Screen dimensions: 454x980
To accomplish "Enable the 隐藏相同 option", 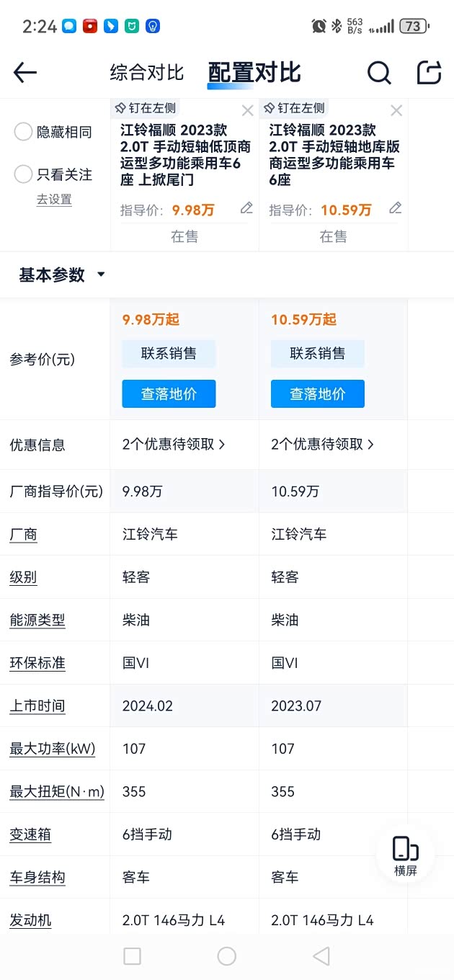I will (x=24, y=132).
